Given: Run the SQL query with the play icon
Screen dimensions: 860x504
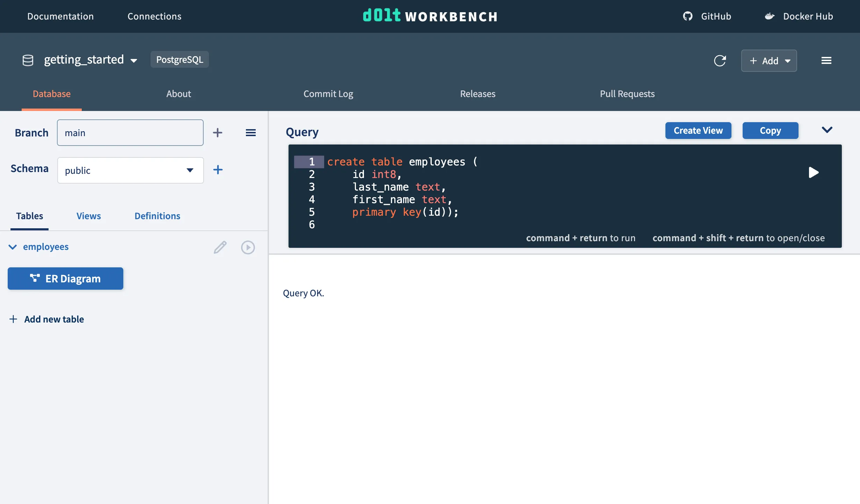Looking at the screenshot, I should (x=814, y=172).
